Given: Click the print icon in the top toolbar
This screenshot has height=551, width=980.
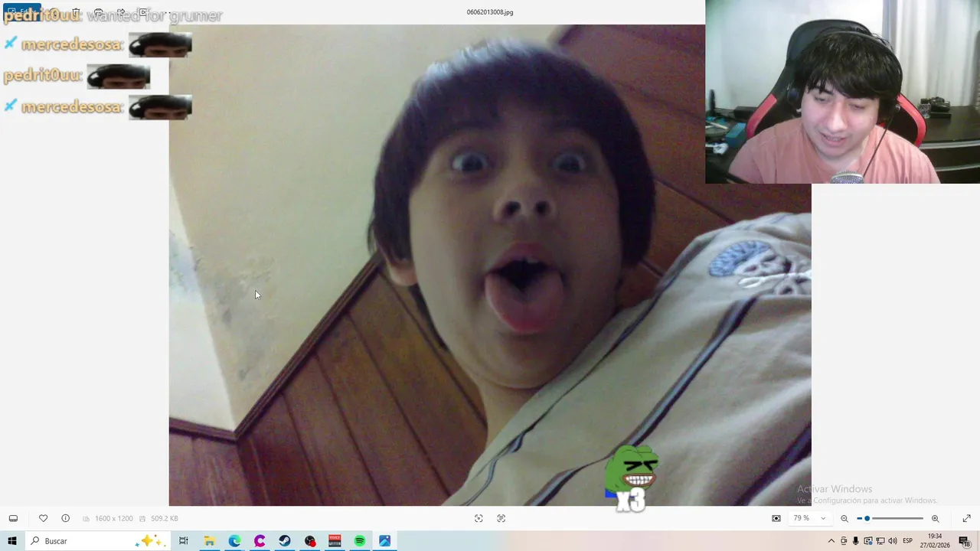Looking at the screenshot, I should pos(98,12).
